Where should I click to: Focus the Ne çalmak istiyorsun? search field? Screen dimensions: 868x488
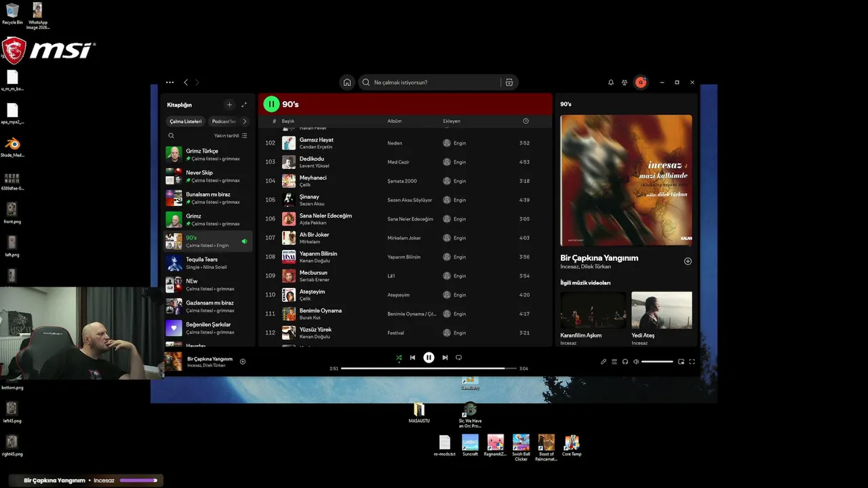pyautogui.click(x=429, y=82)
